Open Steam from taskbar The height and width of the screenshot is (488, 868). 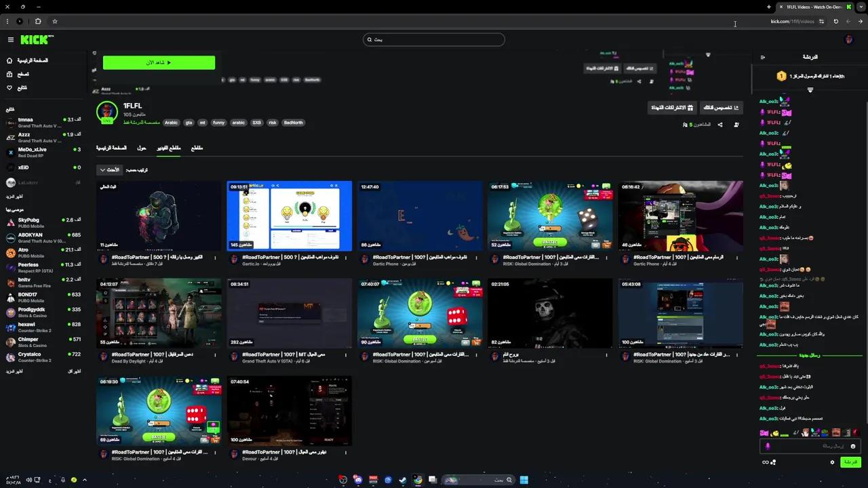[x=403, y=480]
